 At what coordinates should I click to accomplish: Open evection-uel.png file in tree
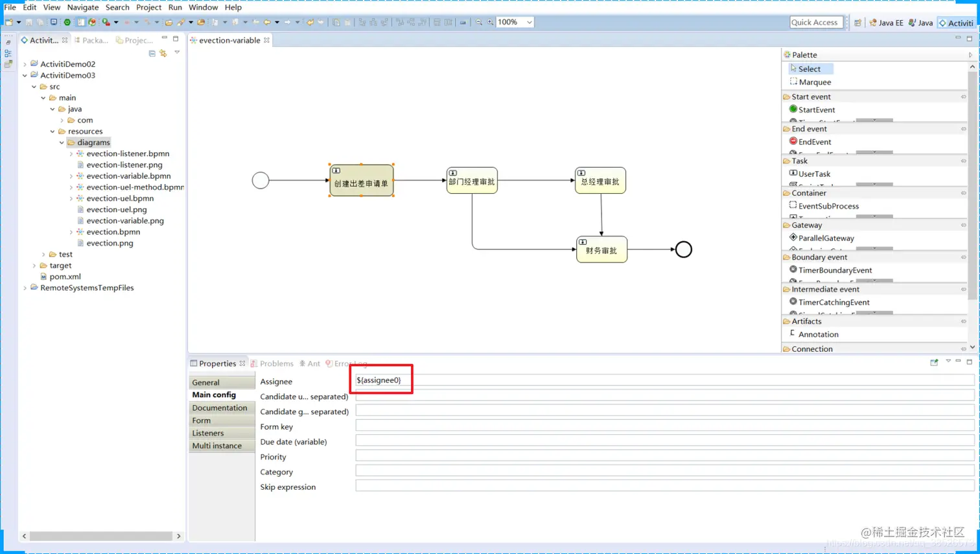pyautogui.click(x=111, y=210)
